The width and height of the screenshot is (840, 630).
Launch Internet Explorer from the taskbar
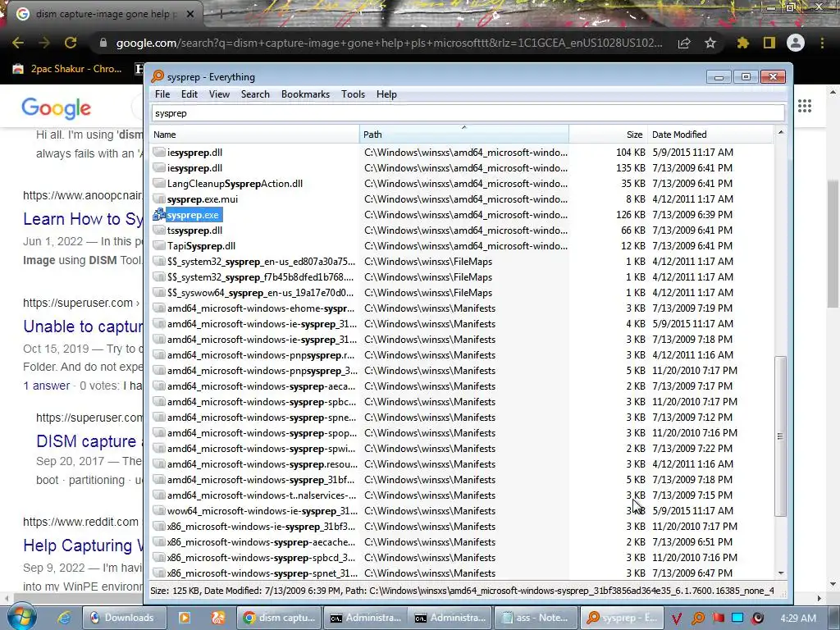click(64, 618)
